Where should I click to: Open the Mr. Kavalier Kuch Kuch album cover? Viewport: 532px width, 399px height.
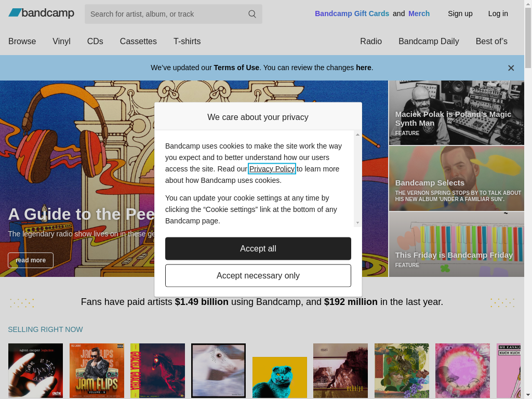509,370
